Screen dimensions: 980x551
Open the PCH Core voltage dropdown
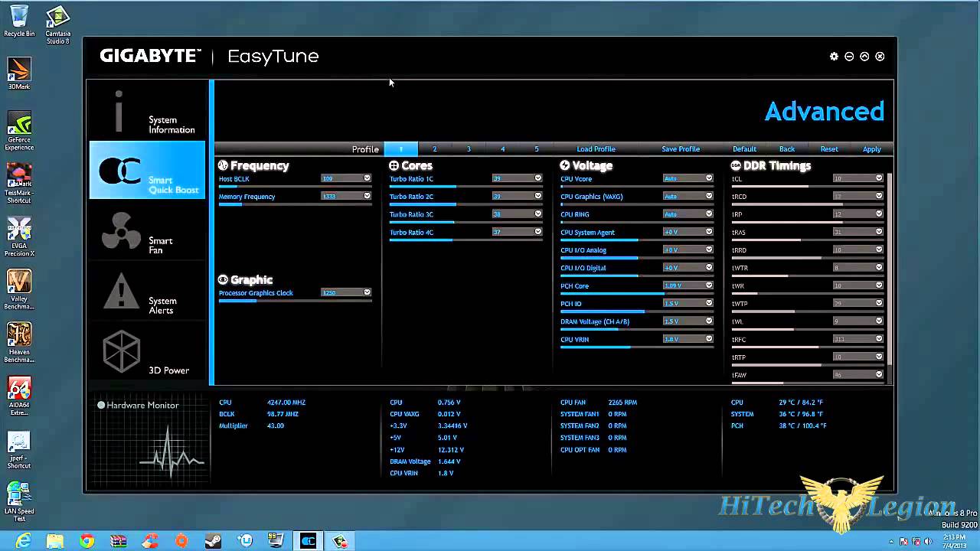point(709,285)
